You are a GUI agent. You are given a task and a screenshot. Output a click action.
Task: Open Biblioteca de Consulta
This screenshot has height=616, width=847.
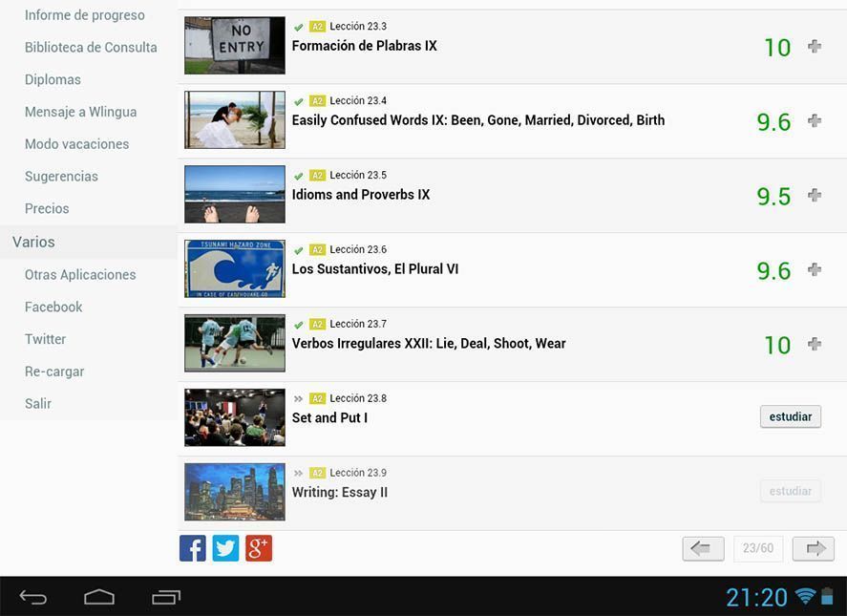coord(91,48)
